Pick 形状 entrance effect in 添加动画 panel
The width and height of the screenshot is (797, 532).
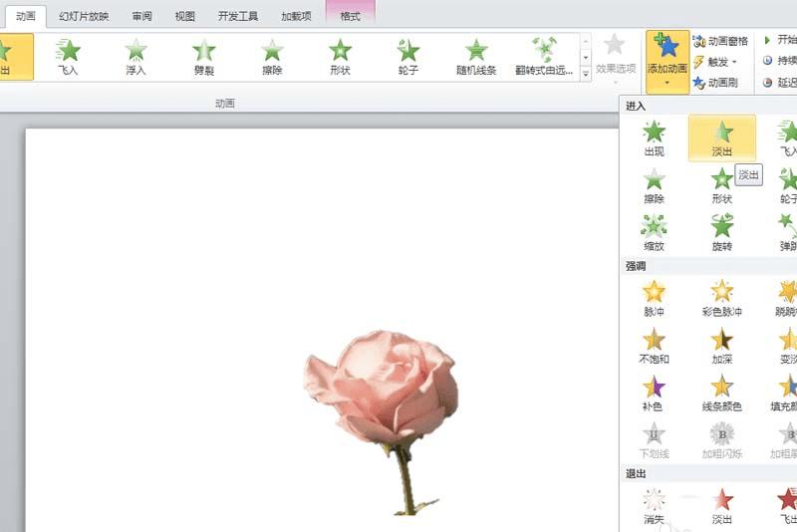721,186
